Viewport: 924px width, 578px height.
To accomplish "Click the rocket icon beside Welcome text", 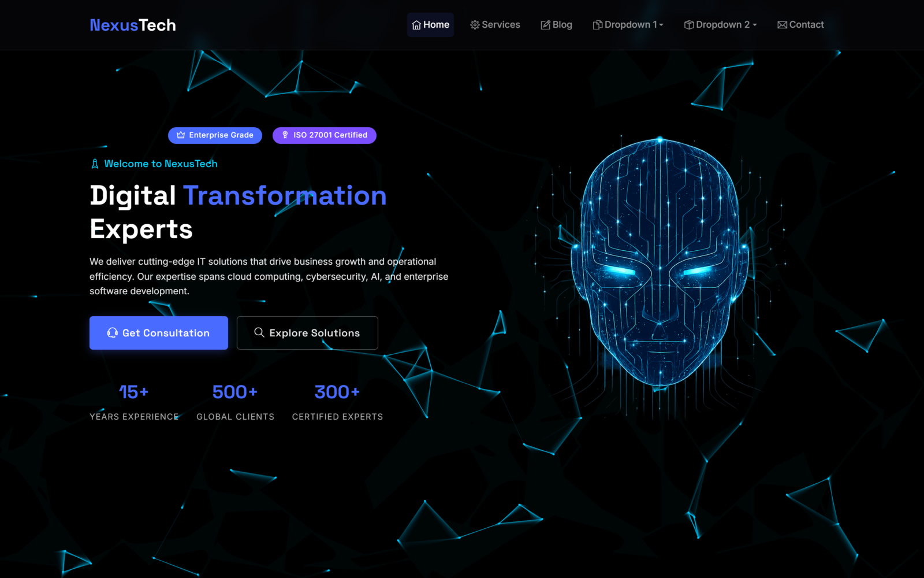I will tap(95, 164).
